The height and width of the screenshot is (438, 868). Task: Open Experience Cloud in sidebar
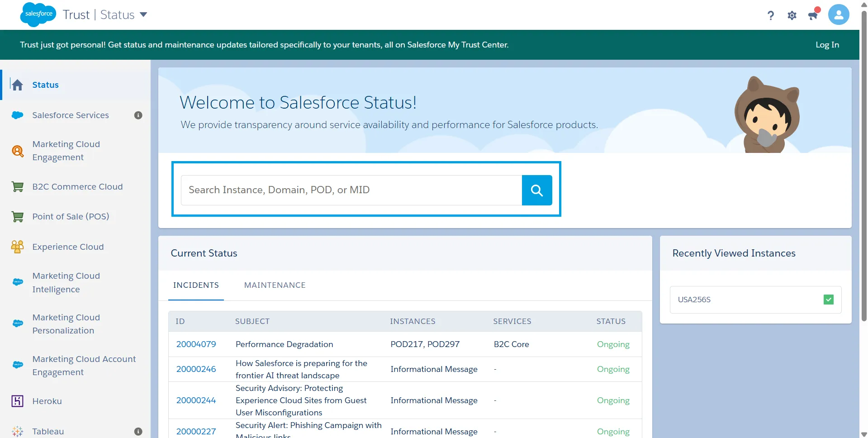(x=68, y=247)
